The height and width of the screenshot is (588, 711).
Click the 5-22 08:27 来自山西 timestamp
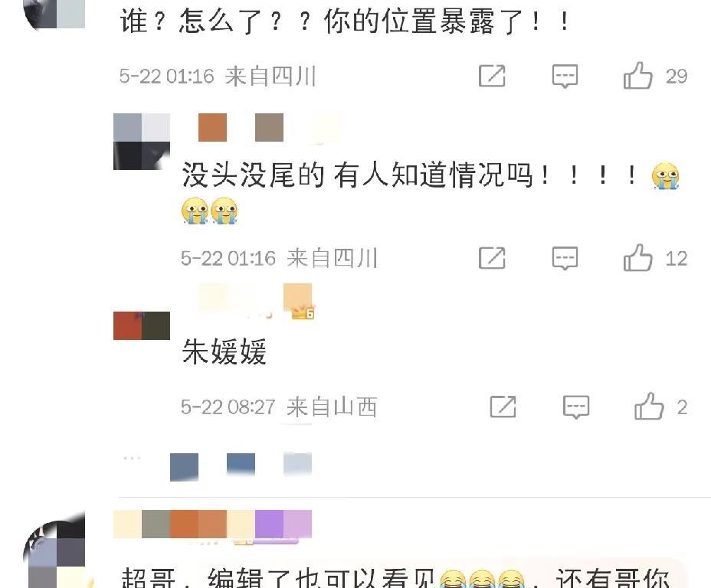pyautogui.click(x=279, y=407)
